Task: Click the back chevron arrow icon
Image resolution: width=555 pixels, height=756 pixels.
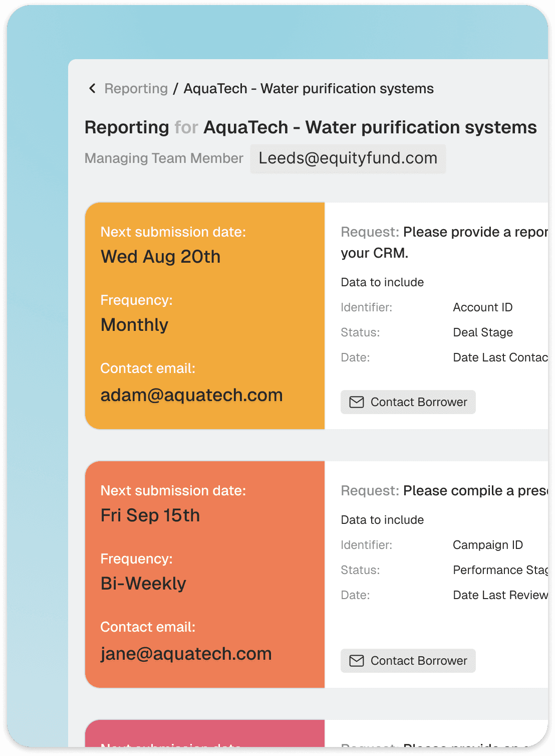Action: pos(92,89)
